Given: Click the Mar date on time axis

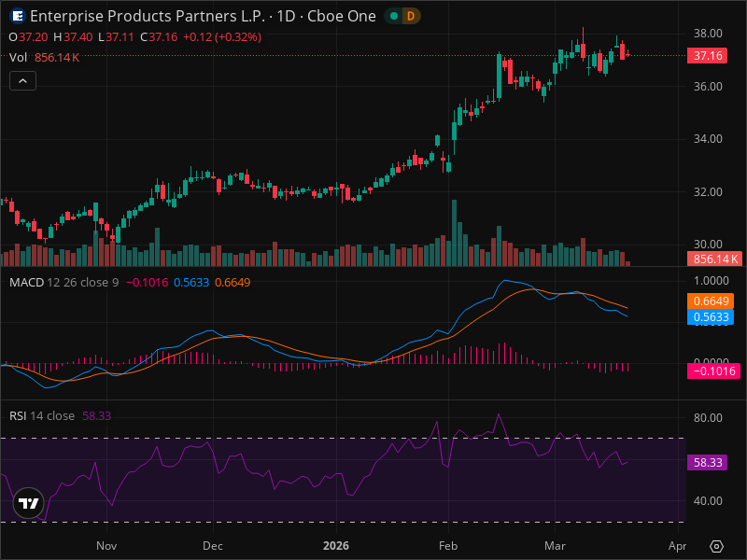Looking at the screenshot, I should (555, 546).
